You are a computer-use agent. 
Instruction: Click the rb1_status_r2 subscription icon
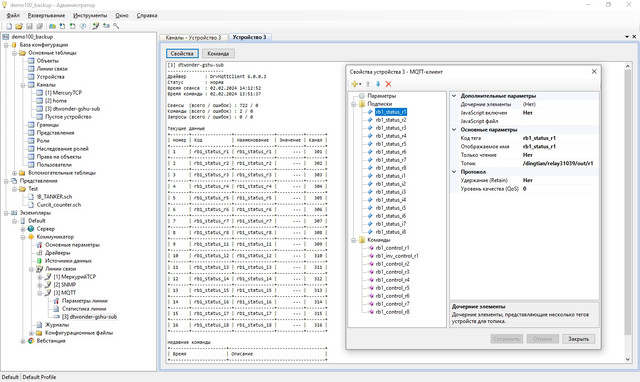coord(370,120)
